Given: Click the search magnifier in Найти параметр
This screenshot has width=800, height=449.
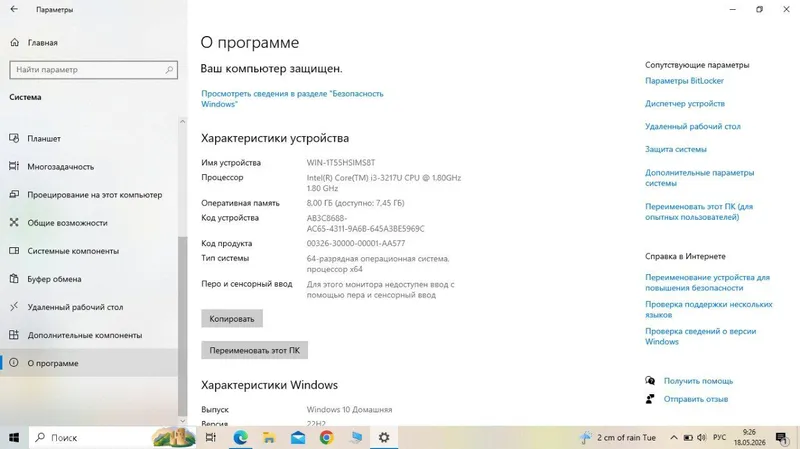Looking at the screenshot, I should click(x=169, y=69).
